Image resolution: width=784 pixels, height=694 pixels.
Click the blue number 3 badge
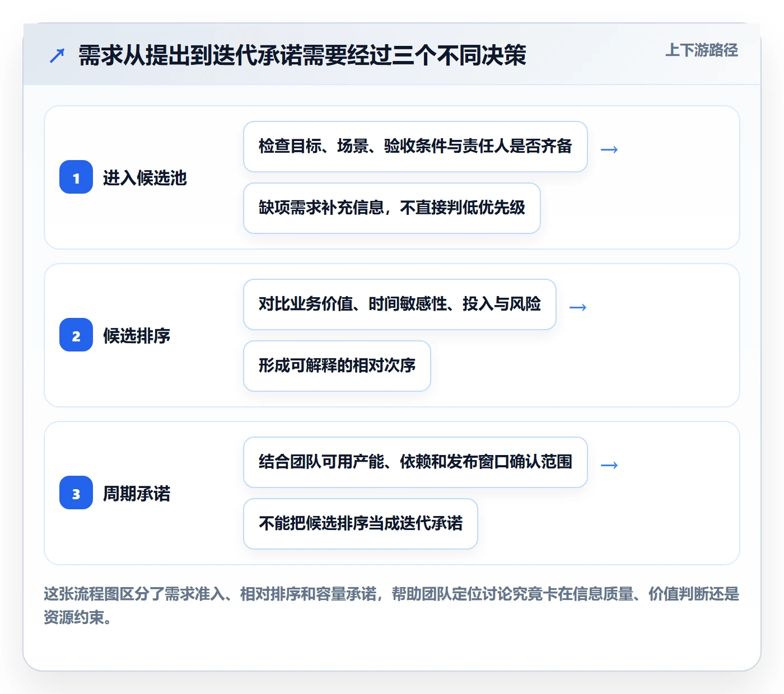pos(76,493)
